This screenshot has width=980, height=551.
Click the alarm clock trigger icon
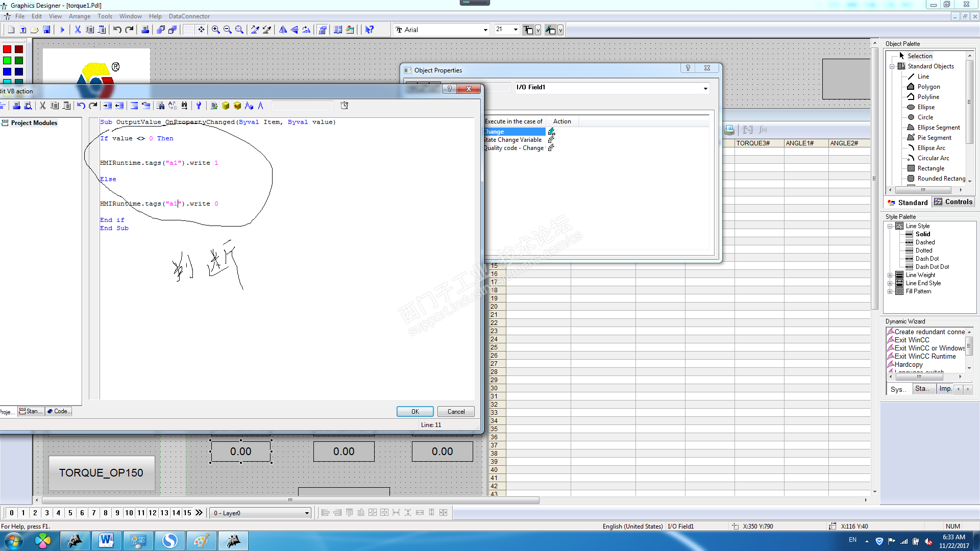[x=345, y=106]
